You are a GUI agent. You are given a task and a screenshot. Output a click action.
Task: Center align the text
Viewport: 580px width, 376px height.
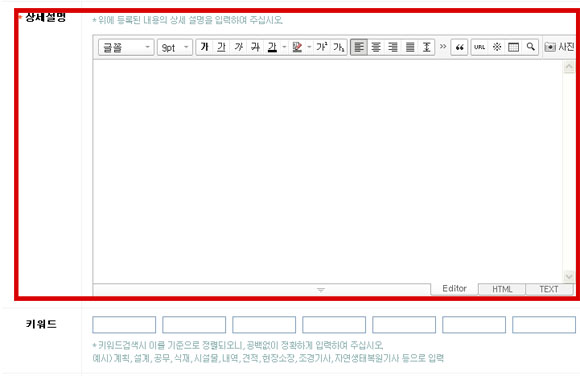pos(376,47)
